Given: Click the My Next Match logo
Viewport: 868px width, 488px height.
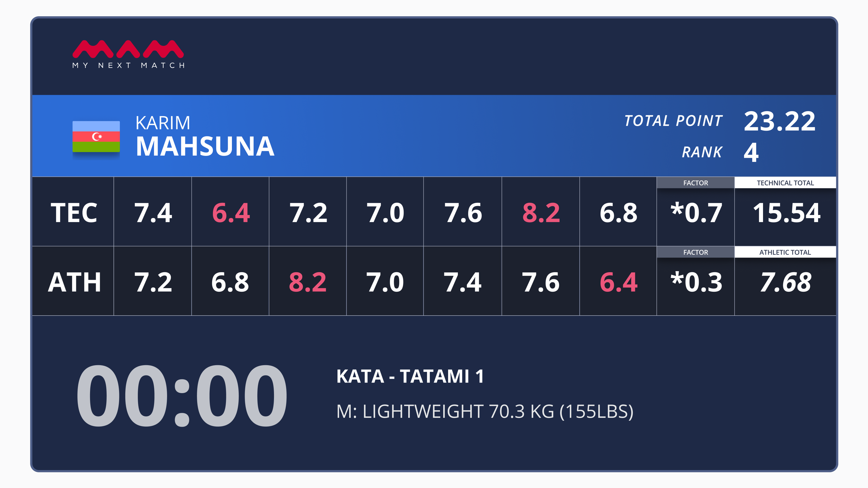Looking at the screenshot, I should [x=128, y=54].
